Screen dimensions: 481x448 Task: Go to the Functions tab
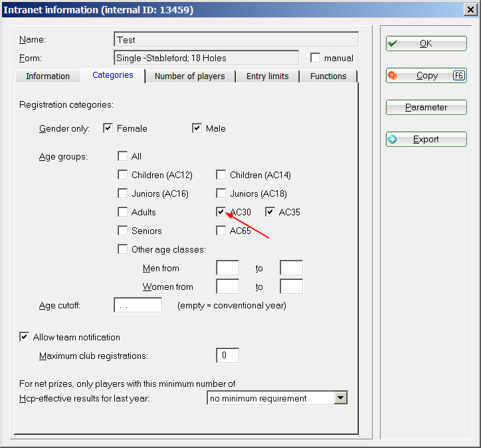328,76
